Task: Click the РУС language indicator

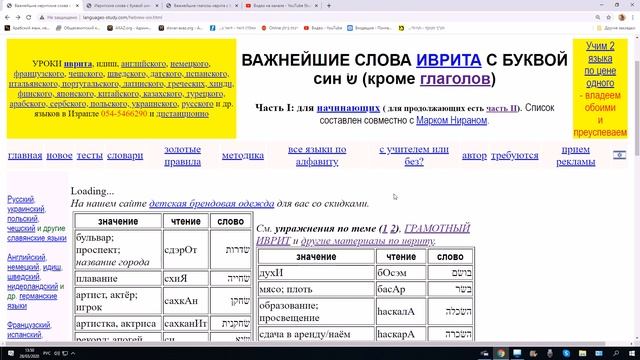Action: [47, 353]
